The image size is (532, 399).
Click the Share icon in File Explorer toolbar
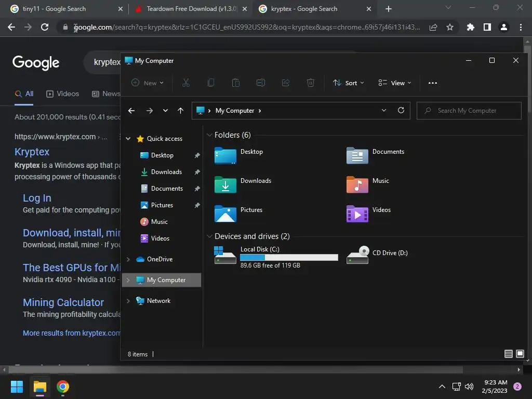pos(286,83)
